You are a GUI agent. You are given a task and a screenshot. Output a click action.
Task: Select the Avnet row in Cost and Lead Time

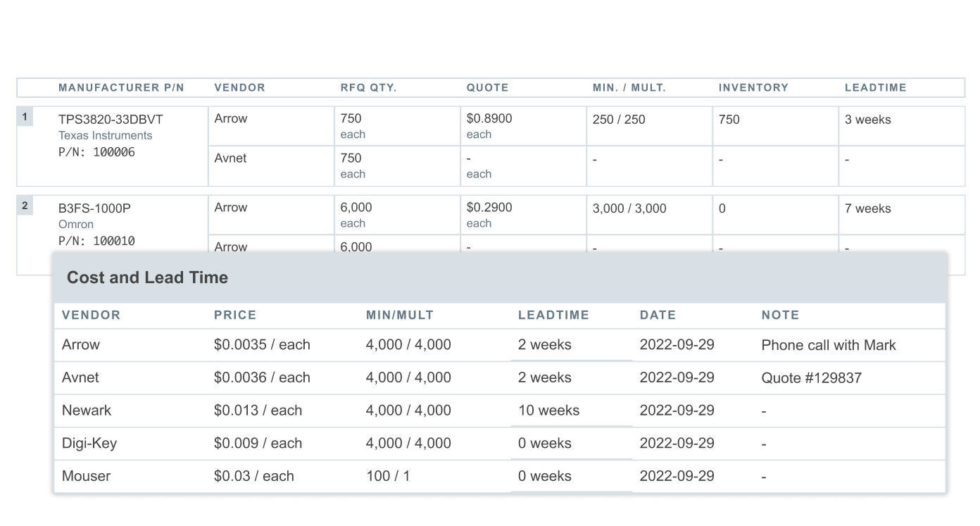click(500, 378)
